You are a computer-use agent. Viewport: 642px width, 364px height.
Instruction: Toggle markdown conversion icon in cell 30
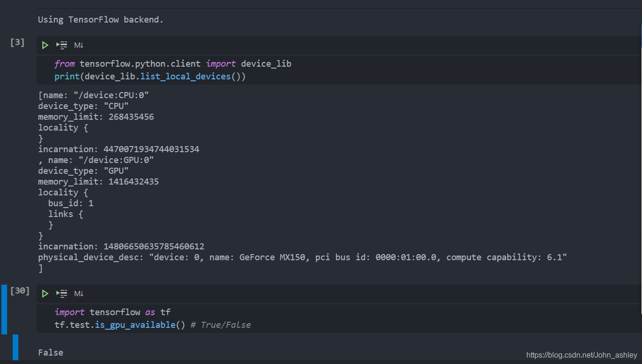78,294
